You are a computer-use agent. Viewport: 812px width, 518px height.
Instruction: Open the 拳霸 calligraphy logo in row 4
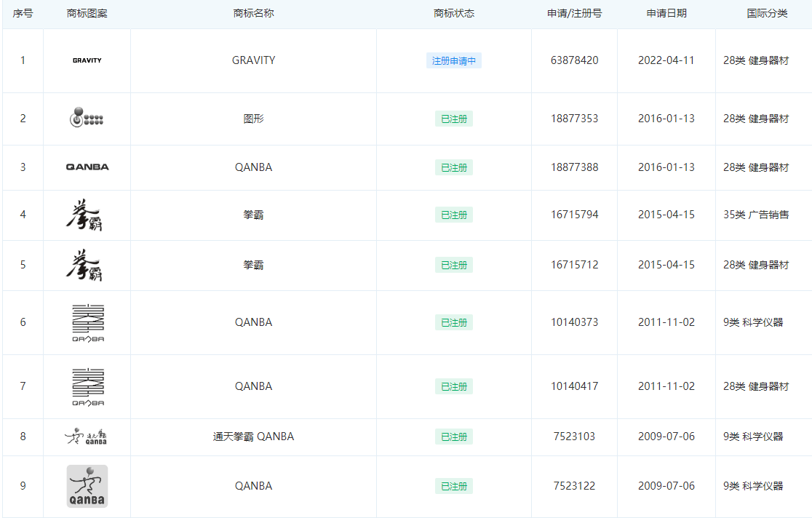[84, 215]
